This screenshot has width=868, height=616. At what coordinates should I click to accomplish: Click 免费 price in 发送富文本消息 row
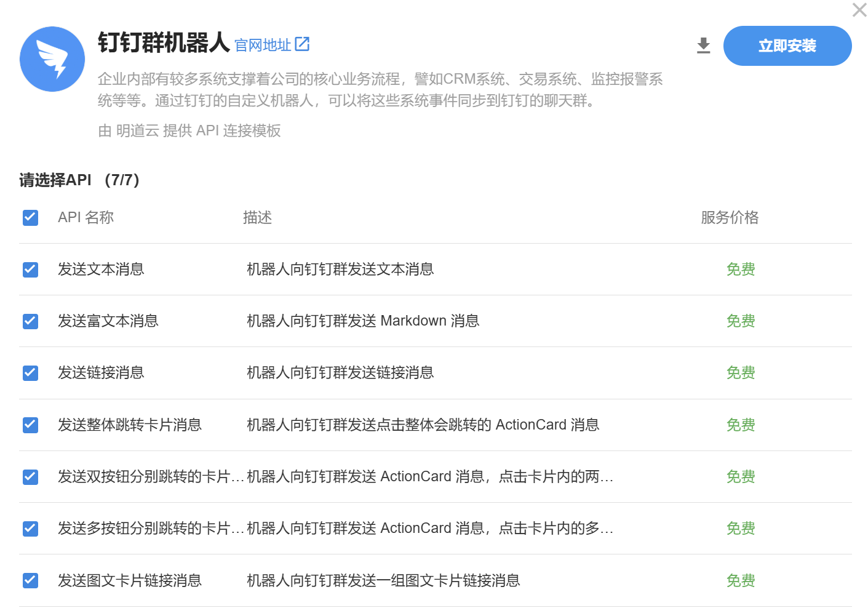pyautogui.click(x=741, y=321)
